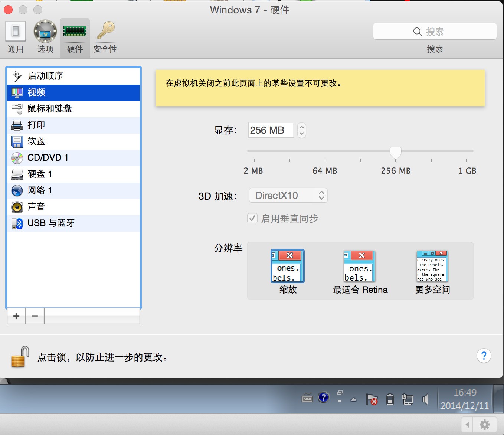Click the globe icon beside 网络 1
Image resolution: width=504 pixels, height=435 pixels.
pos(17,190)
